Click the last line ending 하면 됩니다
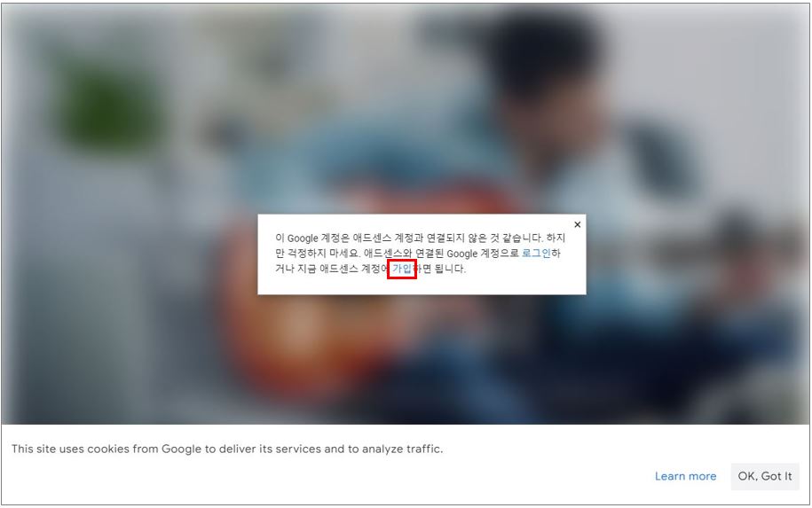This screenshot has height=508, width=812. pyautogui.click(x=370, y=269)
